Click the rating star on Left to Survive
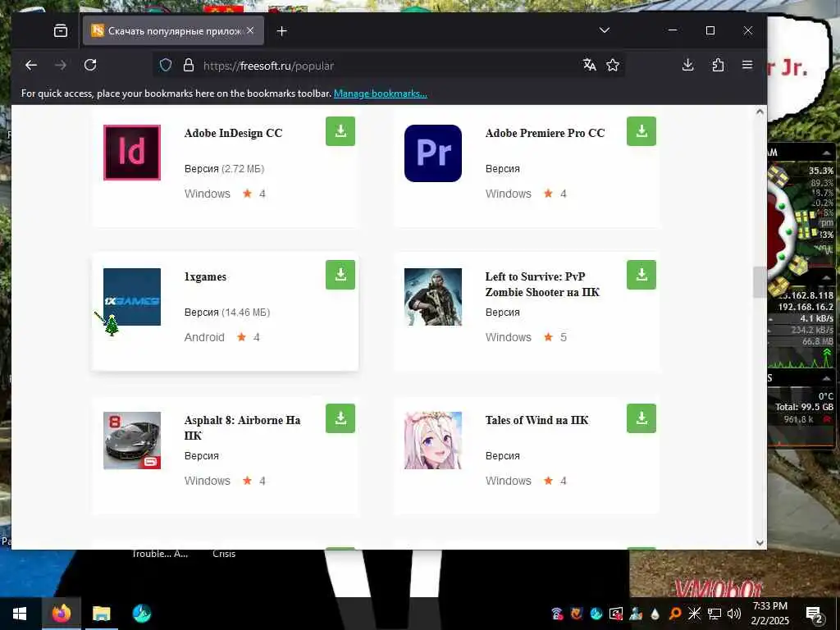The width and height of the screenshot is (840, 630). (x=548, y=337)
